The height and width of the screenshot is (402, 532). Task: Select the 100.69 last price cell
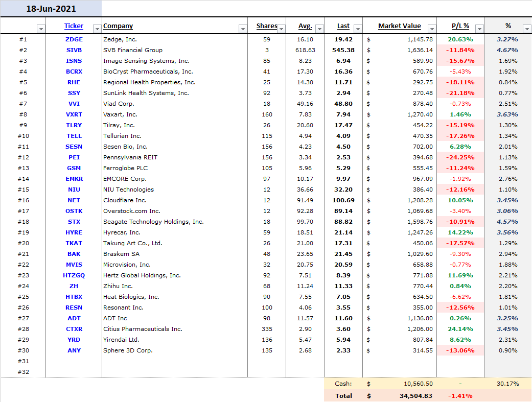[x=343, y=201]
